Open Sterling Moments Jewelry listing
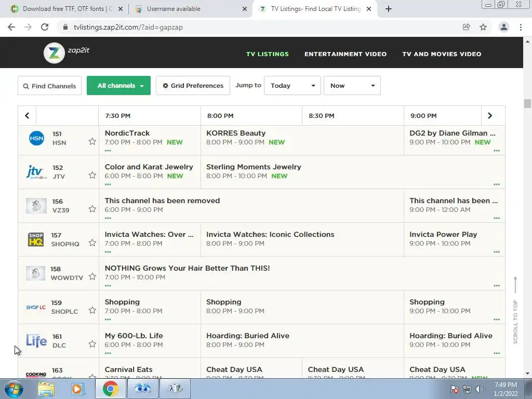532x399 pixels. tap(254, 167)
